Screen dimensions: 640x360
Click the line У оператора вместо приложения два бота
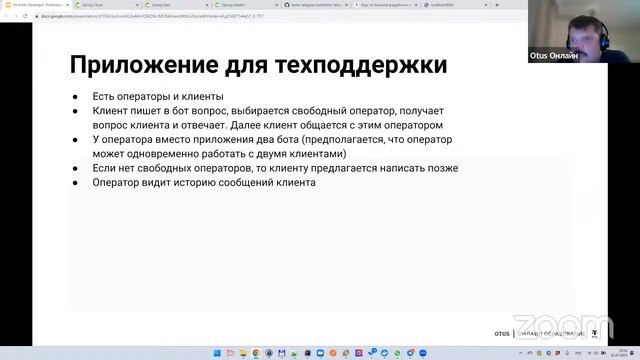[x=272, y=139]
